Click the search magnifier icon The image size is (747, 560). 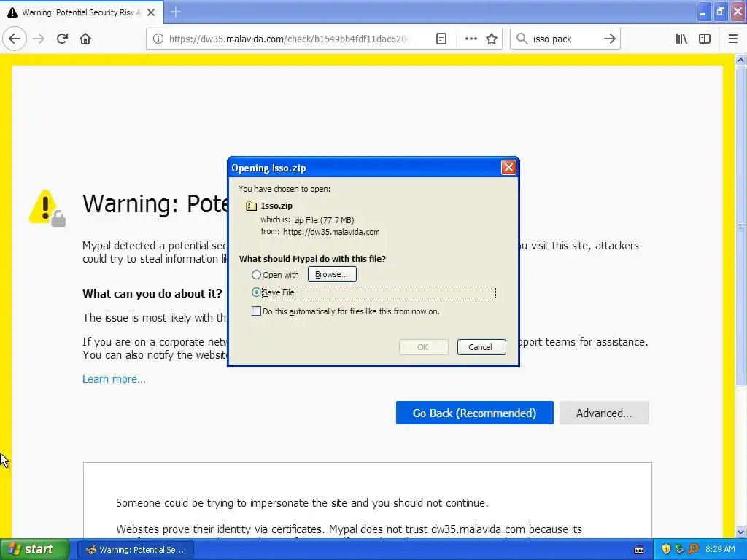coord(522,39)
